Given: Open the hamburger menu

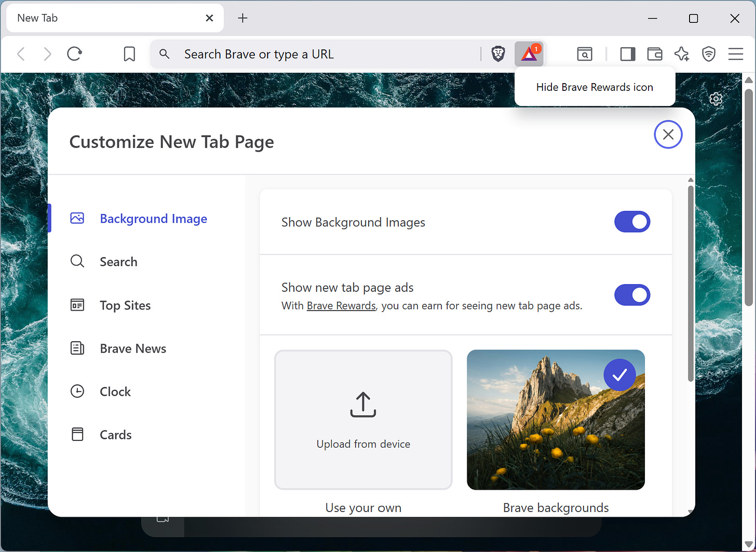Looking at the screenshot, I should coord(736,53).
